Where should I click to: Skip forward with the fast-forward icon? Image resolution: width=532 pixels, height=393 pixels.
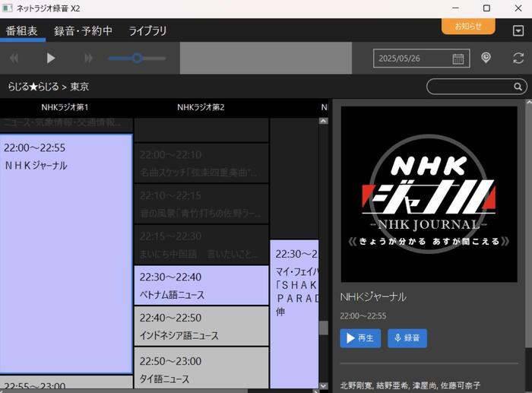[x=88, y=59]
